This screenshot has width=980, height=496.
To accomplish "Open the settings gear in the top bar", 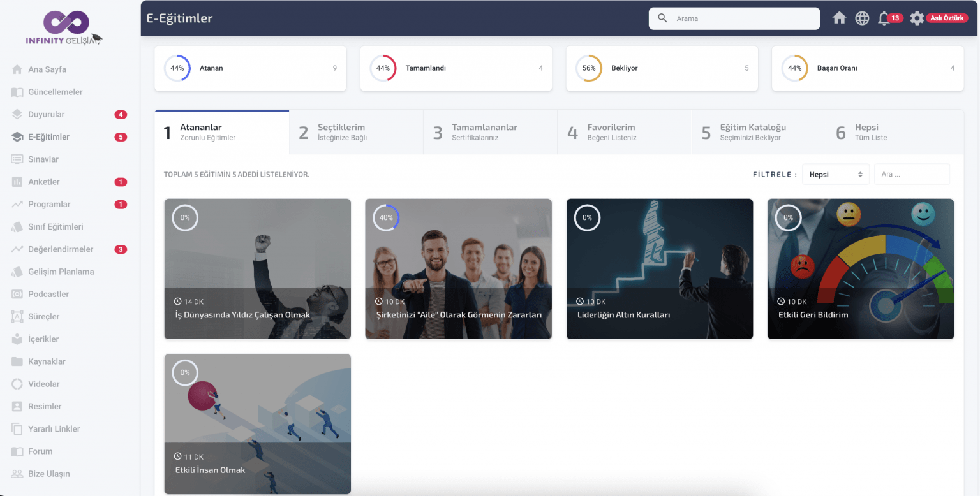I will 917,18.
